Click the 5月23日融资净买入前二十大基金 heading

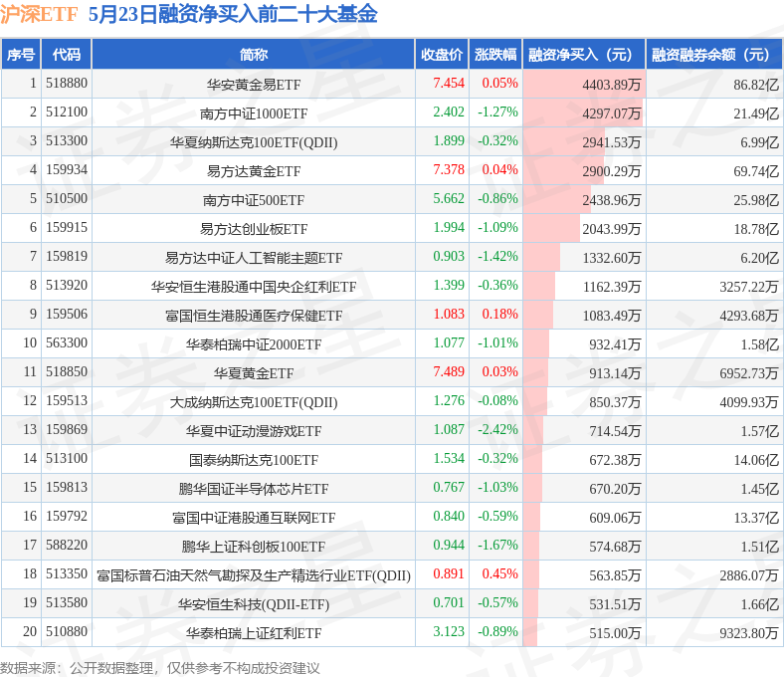point(233,14)
